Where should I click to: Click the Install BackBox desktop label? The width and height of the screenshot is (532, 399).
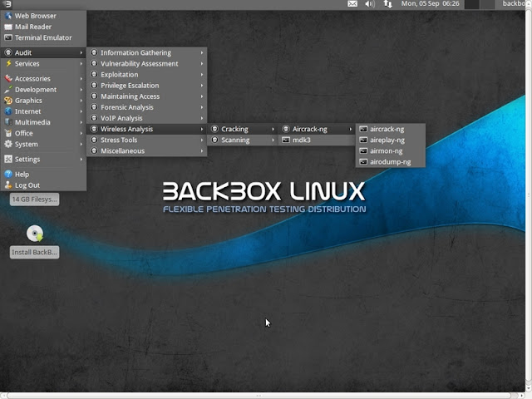tap(34, 252)
